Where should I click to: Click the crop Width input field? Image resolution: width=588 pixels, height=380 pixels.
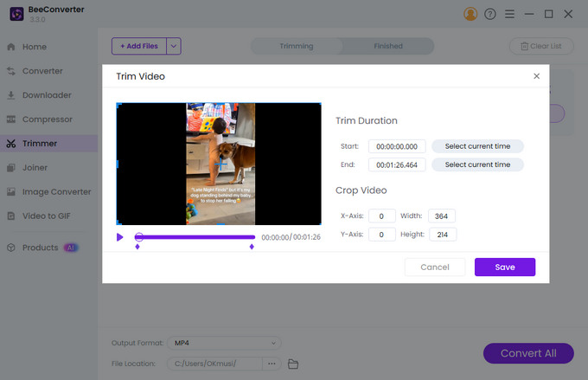pos(441,216)
